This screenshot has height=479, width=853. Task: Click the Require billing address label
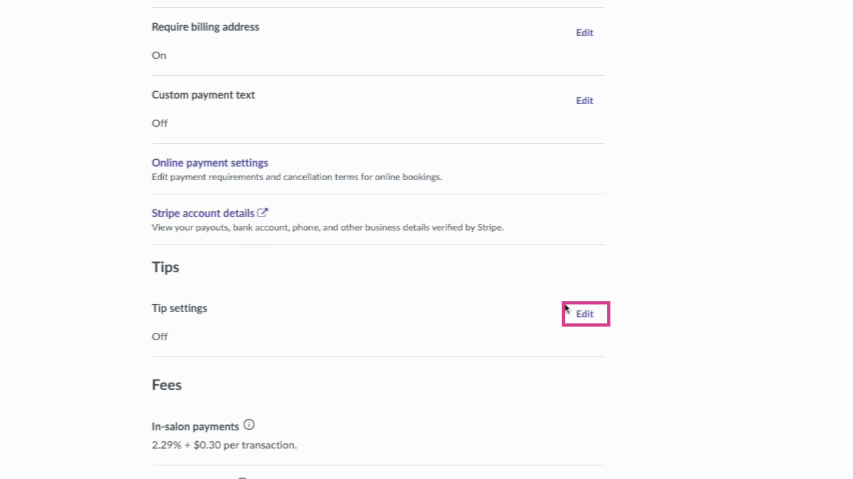[205, 27]
